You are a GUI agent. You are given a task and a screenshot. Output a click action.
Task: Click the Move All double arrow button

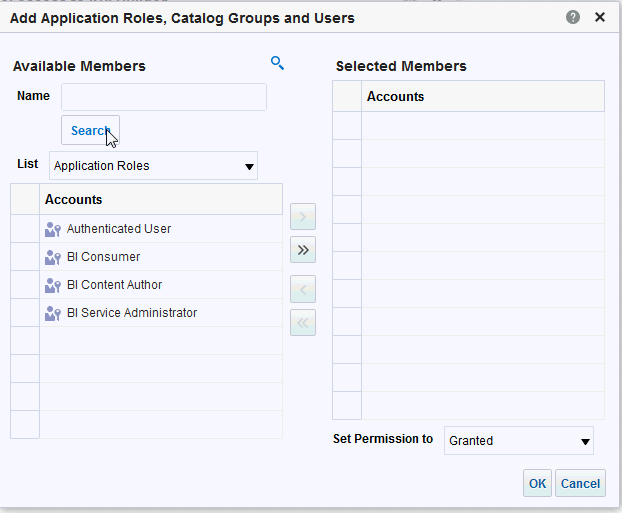point(303,250)
